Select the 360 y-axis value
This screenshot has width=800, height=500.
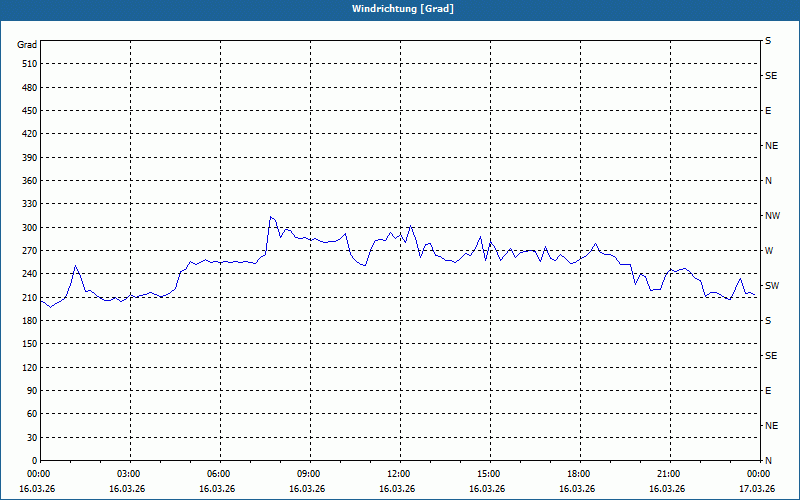tap(30, 181)
